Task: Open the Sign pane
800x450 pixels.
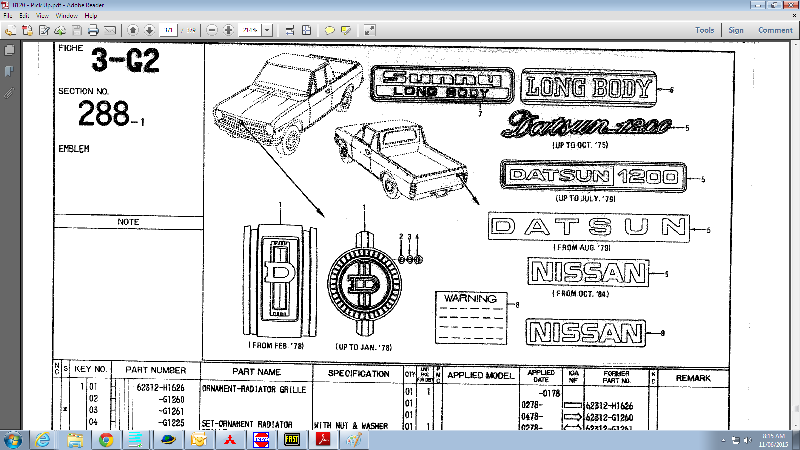Action: tap(736, 31)
